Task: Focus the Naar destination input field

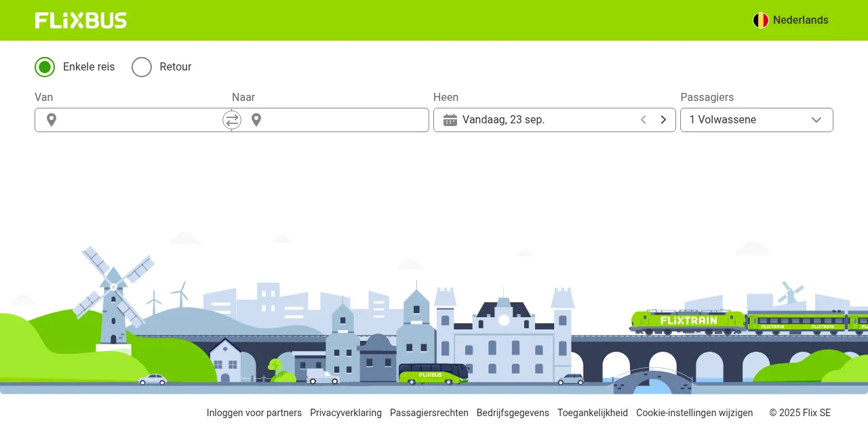Action: coord(330,120)
